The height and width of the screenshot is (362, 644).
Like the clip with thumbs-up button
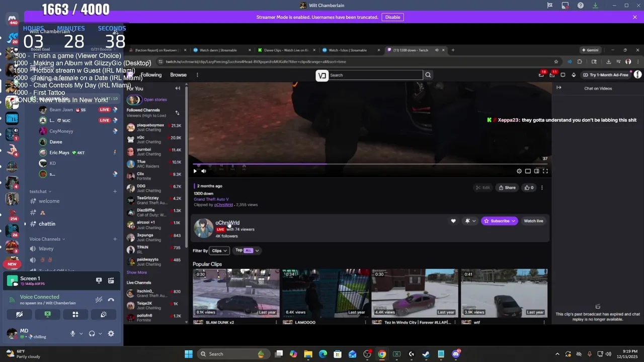click(x=529, y=188)
